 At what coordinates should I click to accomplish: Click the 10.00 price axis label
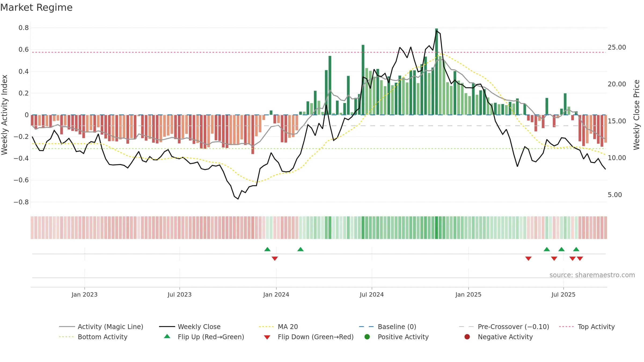tap(617, 158)
